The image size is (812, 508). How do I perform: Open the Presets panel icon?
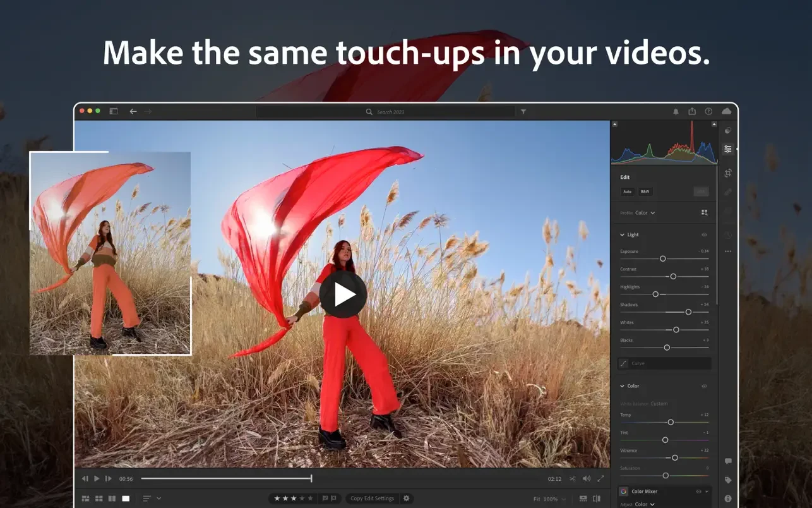click(728, 131)
